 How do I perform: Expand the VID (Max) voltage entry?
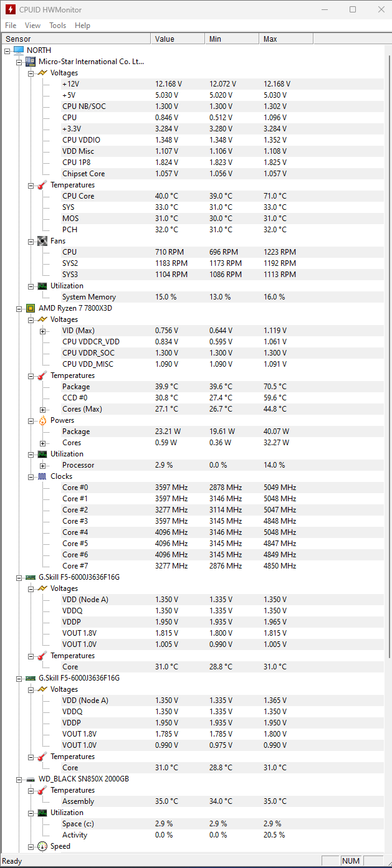point(43,331)
